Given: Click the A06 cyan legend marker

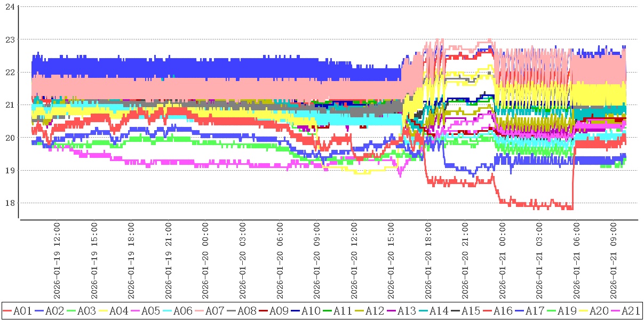Looking at the screenshot, I should (x=167, y=310).
